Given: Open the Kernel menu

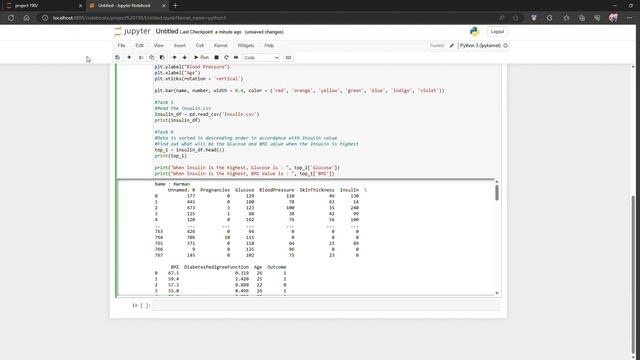Looking at the screenshot, I should tap(220, 46).
